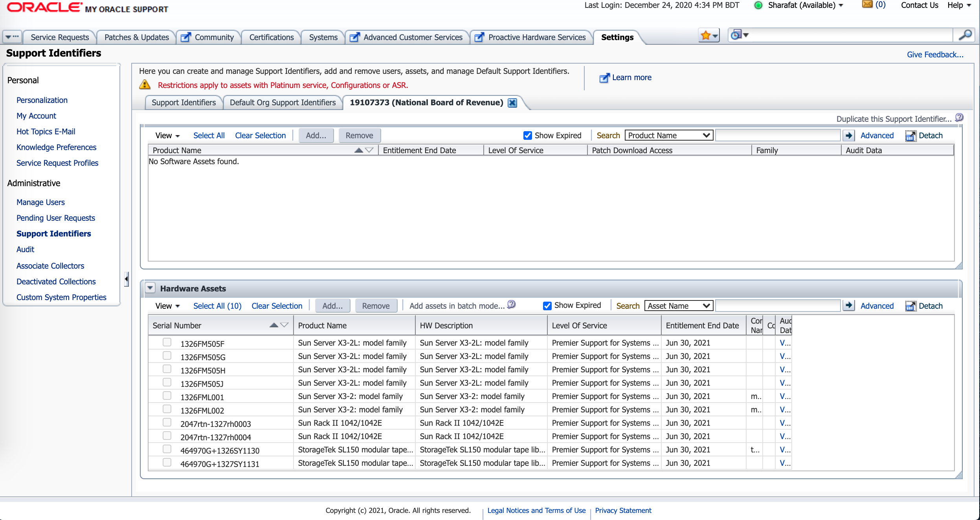Switch to Default Org Support Identifiers tab
Screen dimensions: 980x520
(x=283, y=103)
